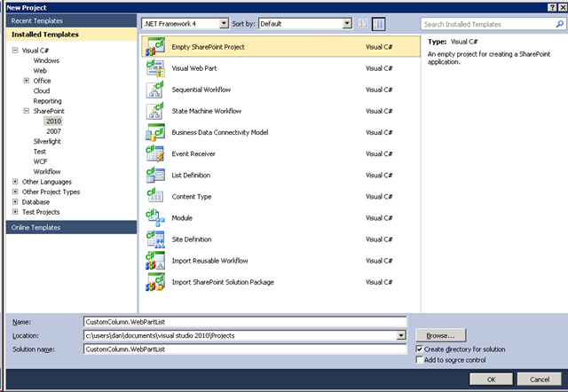Click into the project Name field
Image resolution: width=568 pixels, height=392 pixels.
[x=245, y=322]
